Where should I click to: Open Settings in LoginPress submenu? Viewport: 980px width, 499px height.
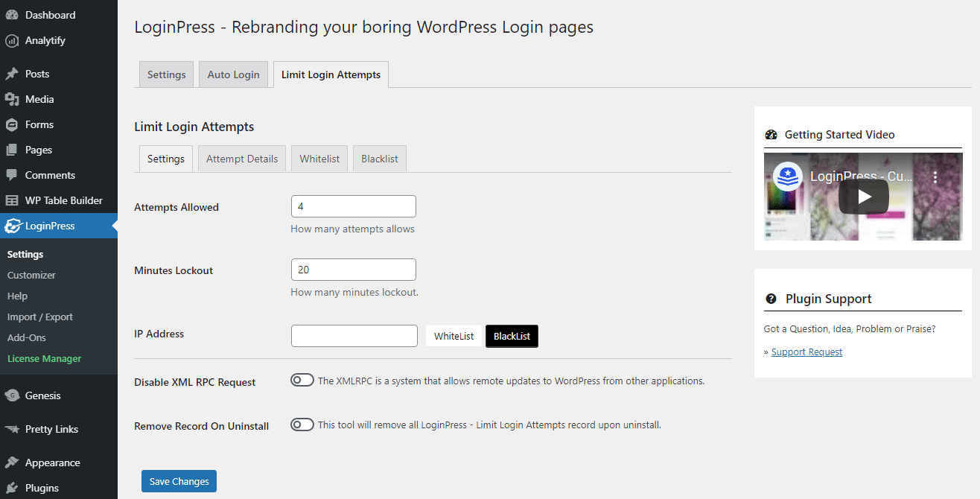[x=25, y=254]
